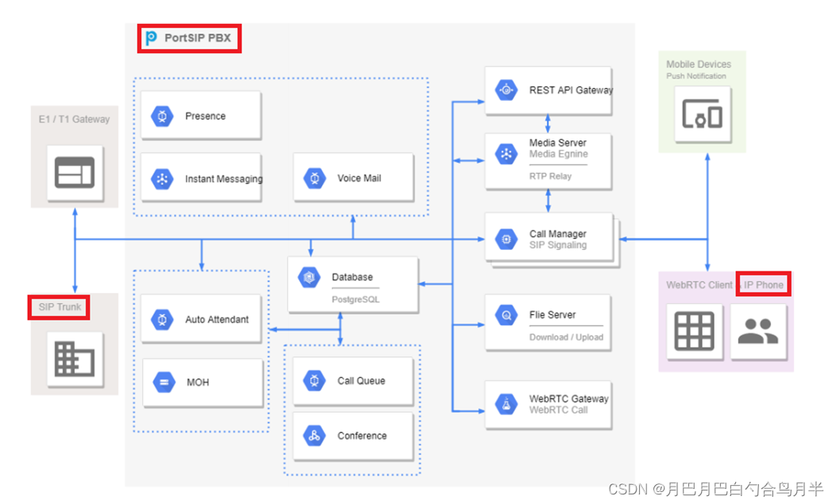The width and height of the screenshot is (836, 504).
Task: Click the REST API Gateway label
Action: pyautogui.click(x=571, y=90)
